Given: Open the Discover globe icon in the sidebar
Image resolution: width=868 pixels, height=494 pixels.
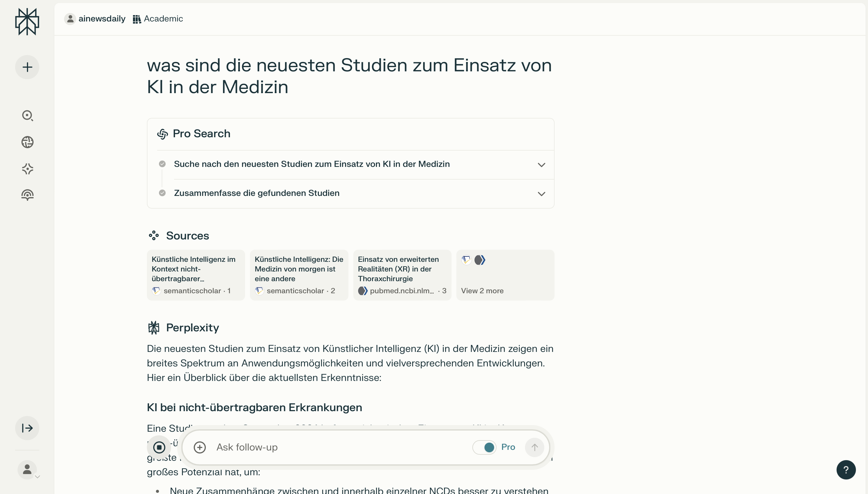Looking at the screenshot, I should (28, 142).
